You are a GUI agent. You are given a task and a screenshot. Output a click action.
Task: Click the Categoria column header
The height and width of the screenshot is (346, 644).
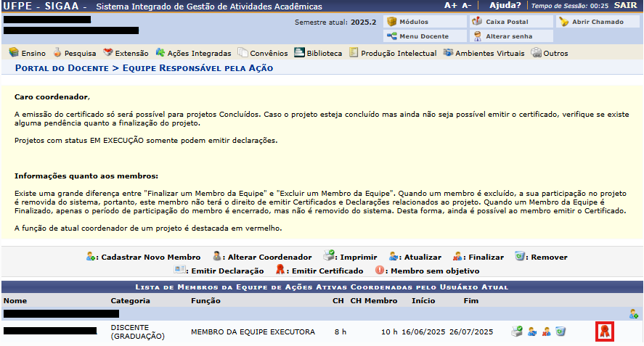pos(130,301)
